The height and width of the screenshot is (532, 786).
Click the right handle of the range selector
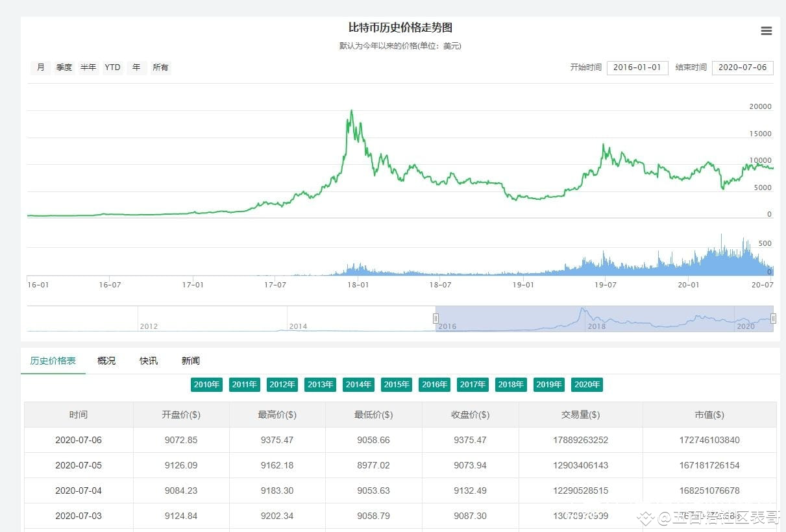[773, 318]
